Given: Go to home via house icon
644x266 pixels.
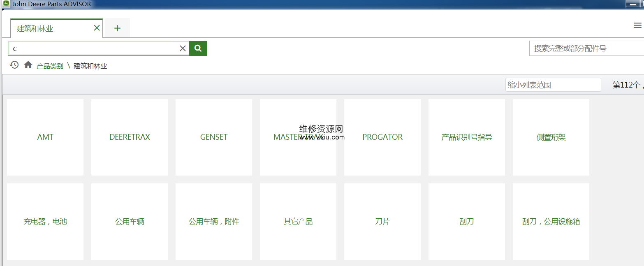Looking at the screenshot, I should pyautogui.click(x=28, y=65).
